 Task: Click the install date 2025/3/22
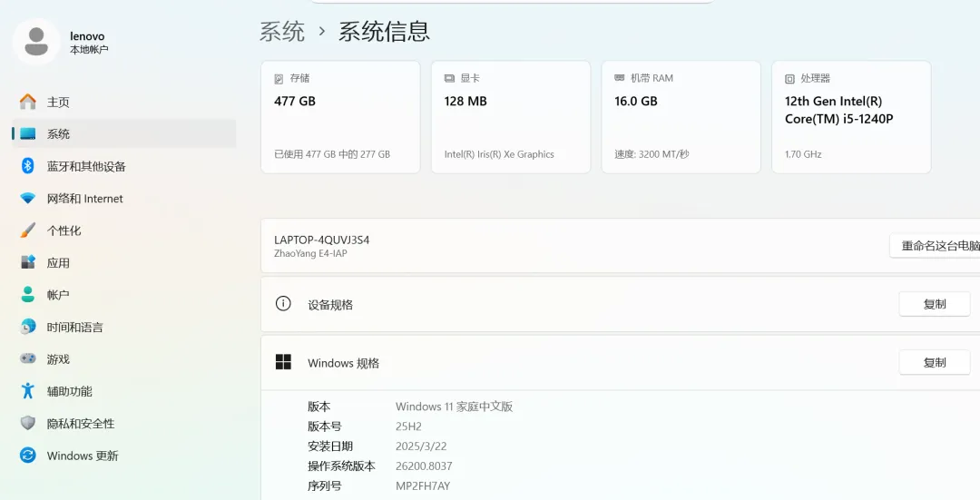421,446
